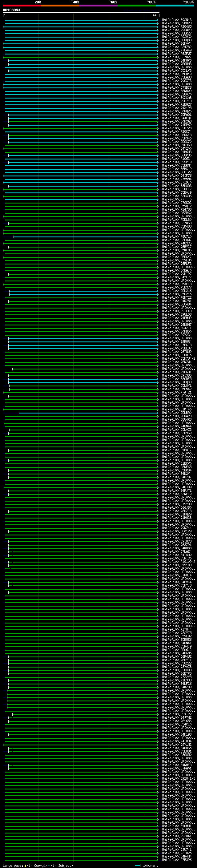Select the label UniRef100_B8NBO9

pyautogui.click(x=177, y=91)
